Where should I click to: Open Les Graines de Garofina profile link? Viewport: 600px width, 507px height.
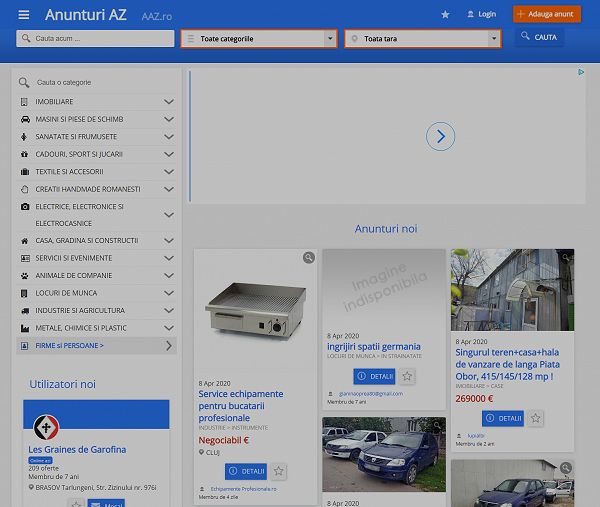(77, 449)
